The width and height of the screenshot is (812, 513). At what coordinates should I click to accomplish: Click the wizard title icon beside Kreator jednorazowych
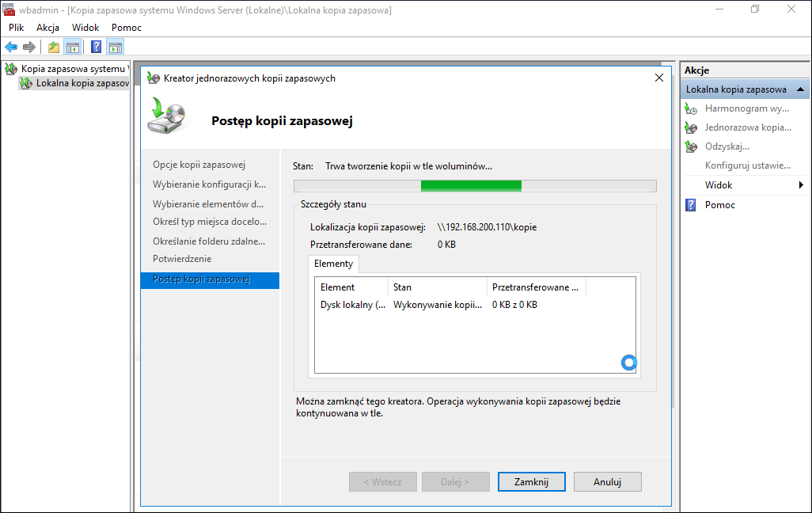pos(154,78)
